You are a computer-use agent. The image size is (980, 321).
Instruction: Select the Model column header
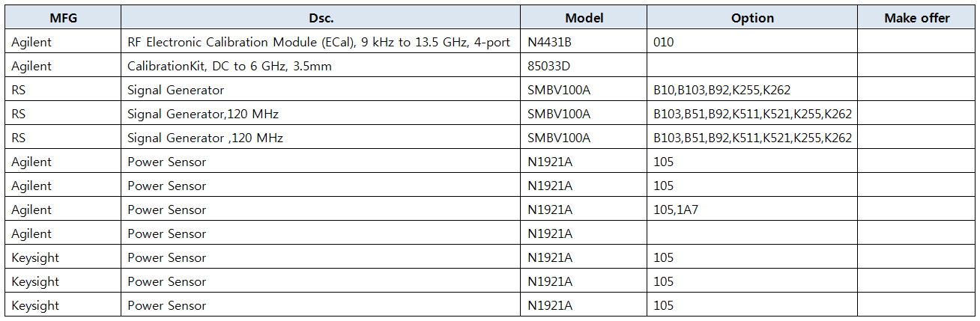(584, 18)
